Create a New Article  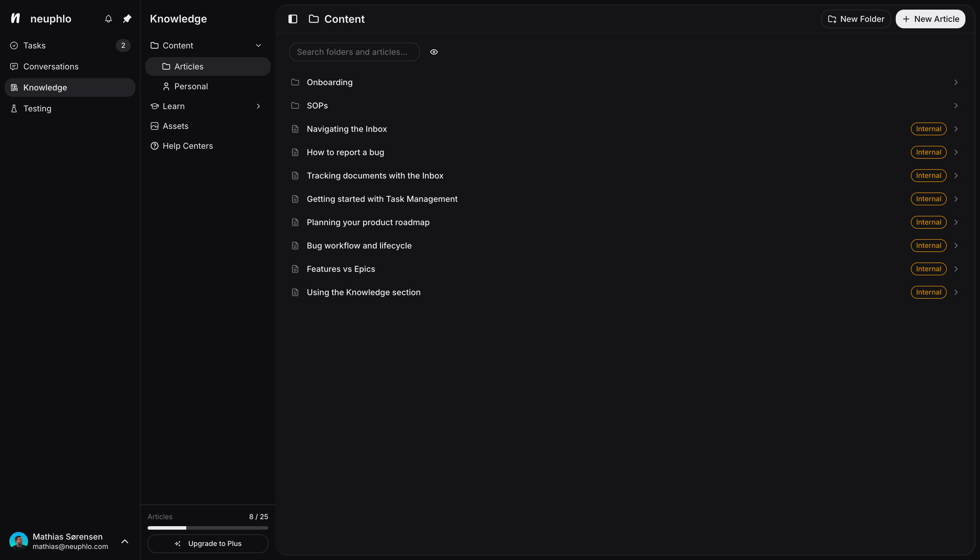[x=930, y=18]
